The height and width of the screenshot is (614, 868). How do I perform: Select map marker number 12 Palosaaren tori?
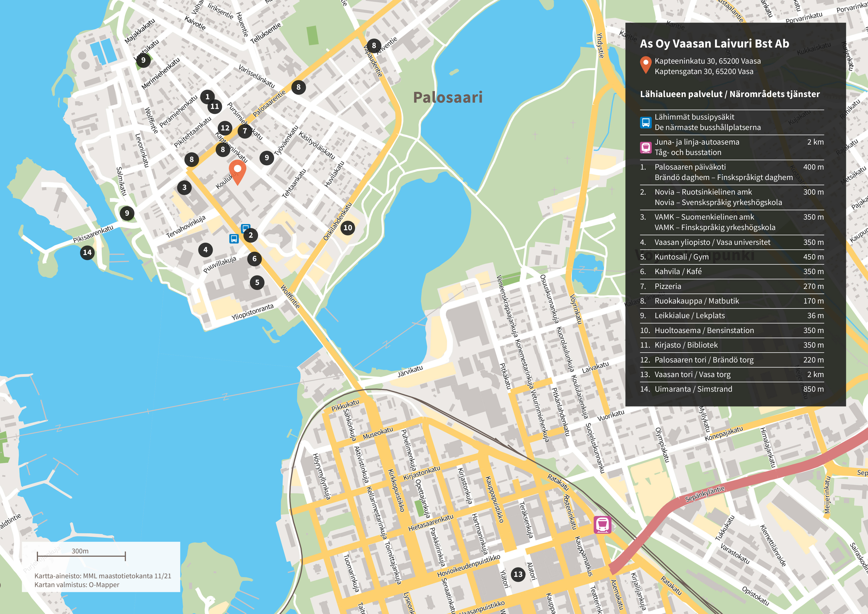[225, 128]
